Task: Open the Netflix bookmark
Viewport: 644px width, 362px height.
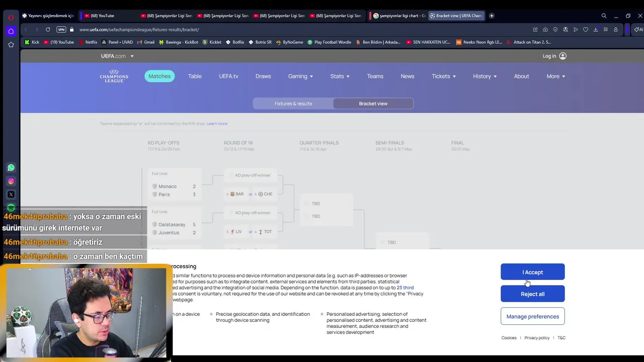Action: 88,42
